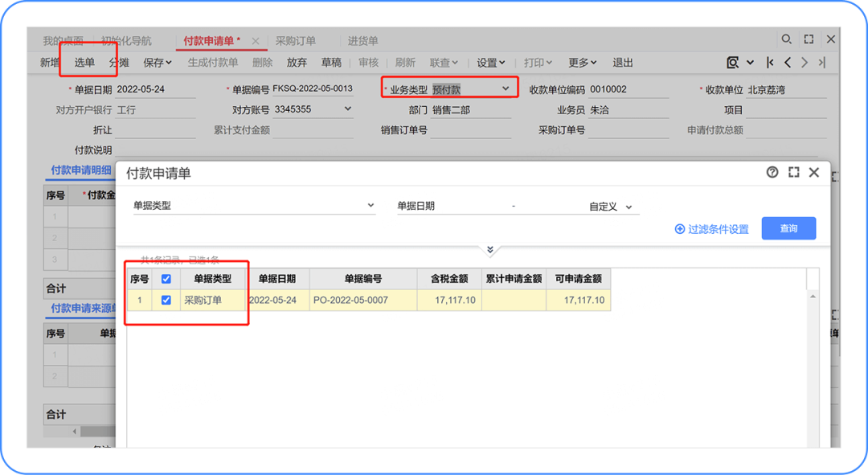868x475 pixels.
Task: Jump to the first record using the toolbar arrow
Action: (770, 63)
